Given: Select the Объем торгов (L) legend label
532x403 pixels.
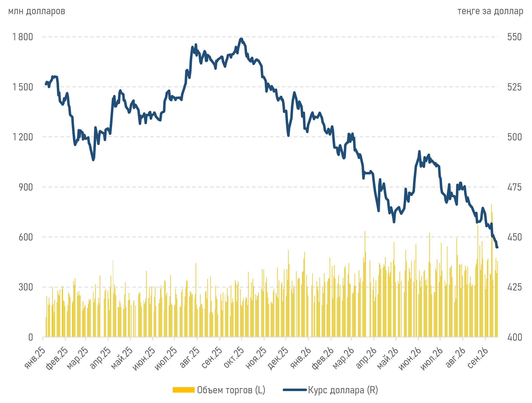Looking at the screenshot, I should point(231,390).
